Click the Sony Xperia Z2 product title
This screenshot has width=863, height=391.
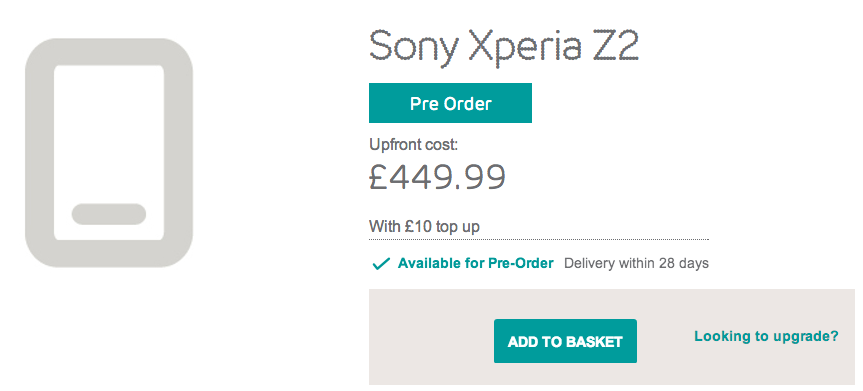pyautogui.click(x=504, y=46)
